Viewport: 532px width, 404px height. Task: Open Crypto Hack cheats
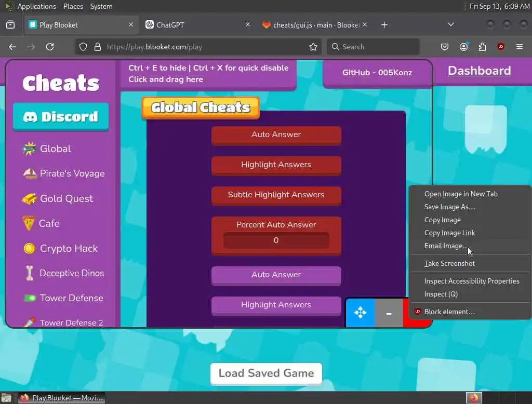60,248
